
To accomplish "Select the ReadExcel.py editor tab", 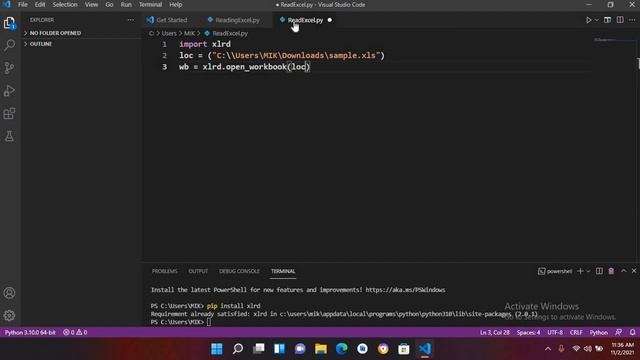I will pos(305,20).
